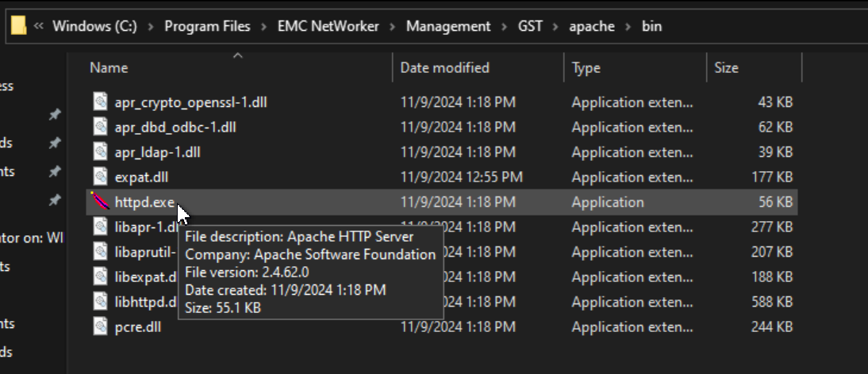Go to EMC NetWorker breadcrumb folder
Image resolution: width=868 pixels, height=374 pixels.
click(x=328, y=26)
